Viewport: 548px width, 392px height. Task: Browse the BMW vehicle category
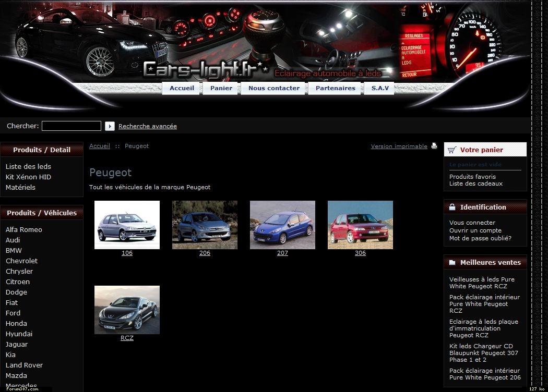14,250
